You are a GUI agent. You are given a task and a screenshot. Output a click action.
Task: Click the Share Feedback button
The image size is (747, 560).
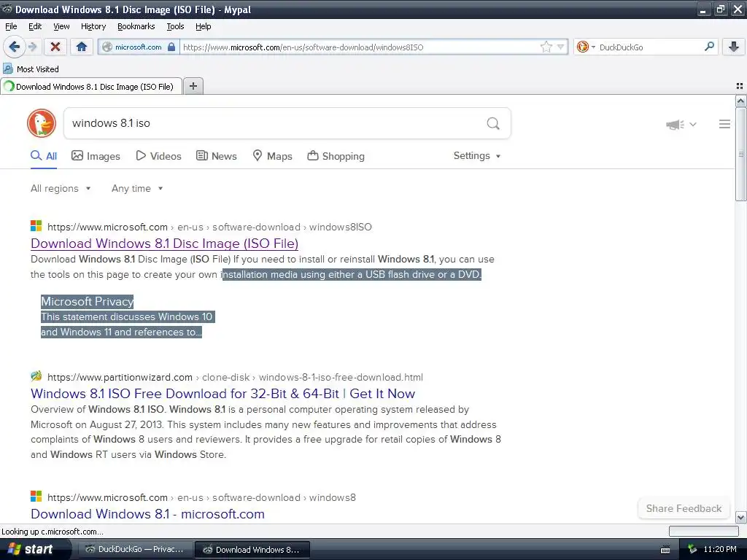click(x=684, y=508)
